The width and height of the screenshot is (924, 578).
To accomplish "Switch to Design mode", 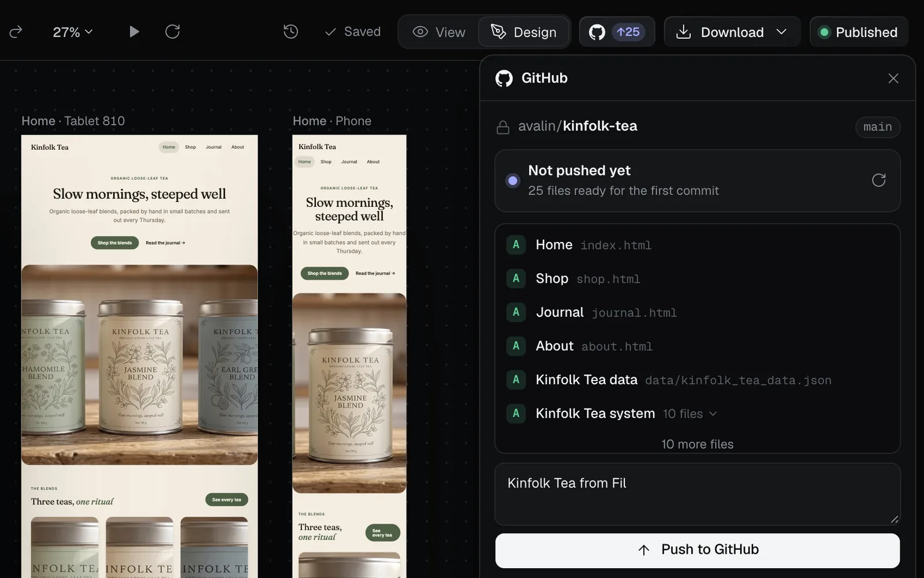I will (523, 32).
